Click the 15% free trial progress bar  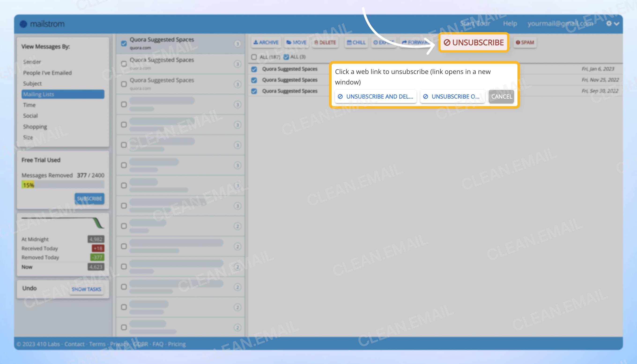coord(28,185)
